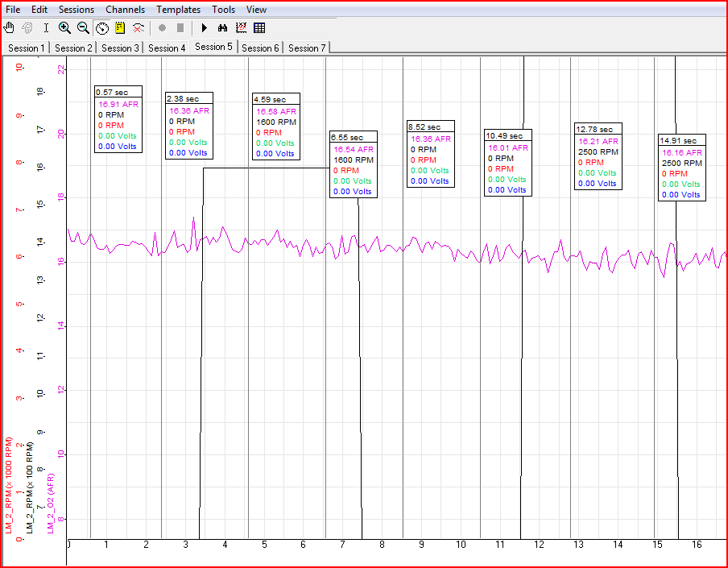The width and height of the screenshot is (728, 568).
Task: Open the View menu
Action: (x=256, y=10)
